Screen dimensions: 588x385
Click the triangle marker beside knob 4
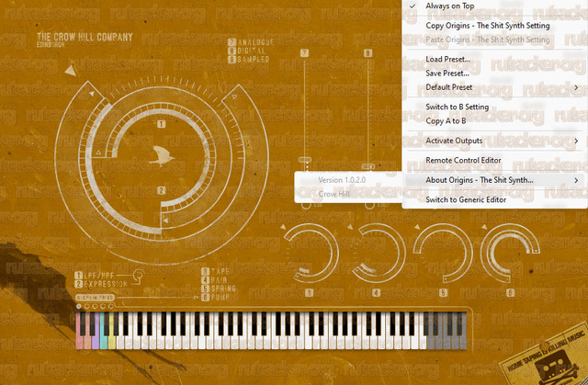(350, 227)
